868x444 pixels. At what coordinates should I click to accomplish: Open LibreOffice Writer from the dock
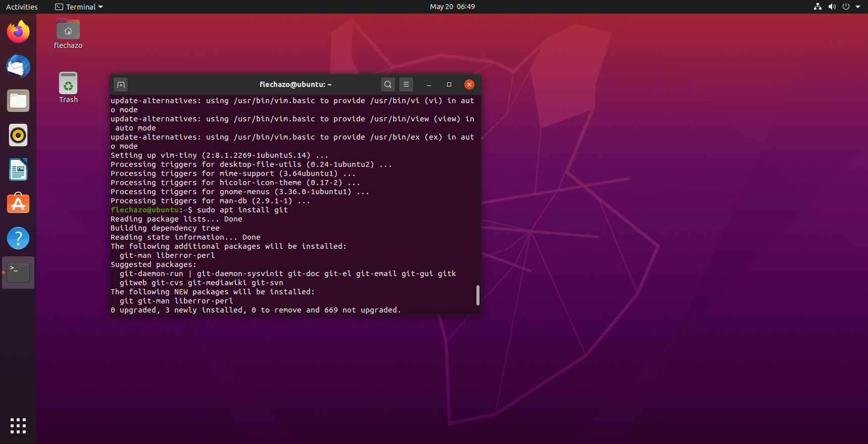pyautogui.click(x=18, y=170)
